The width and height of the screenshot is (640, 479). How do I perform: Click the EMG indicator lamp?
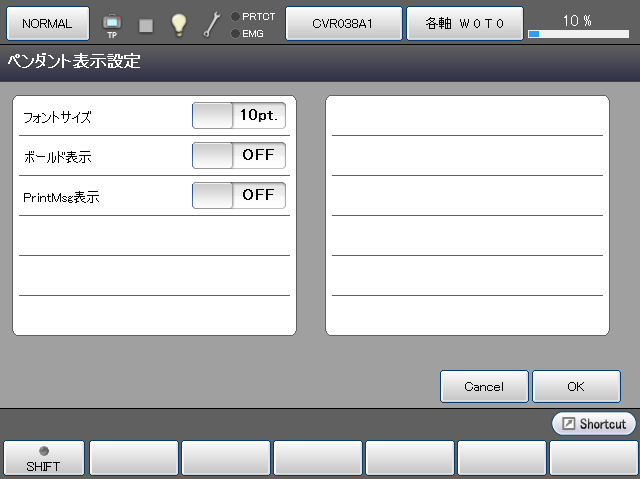235,34
